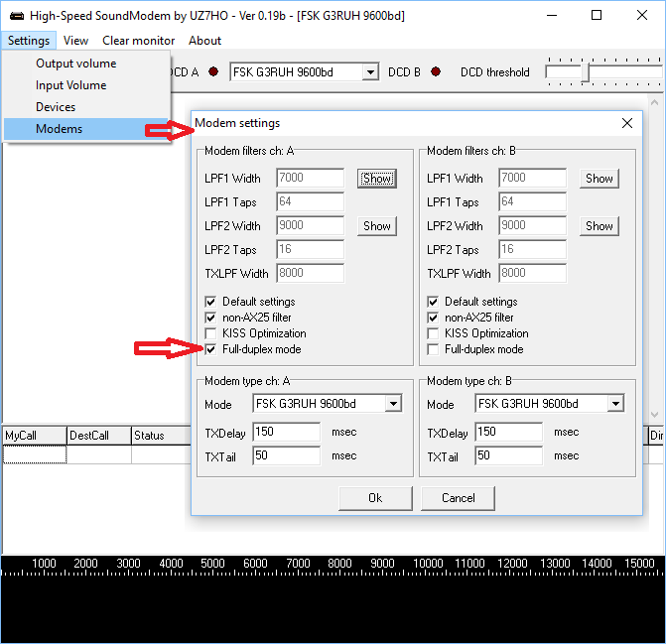Expand the main toolbar modem type dropdown

point(370,72)
